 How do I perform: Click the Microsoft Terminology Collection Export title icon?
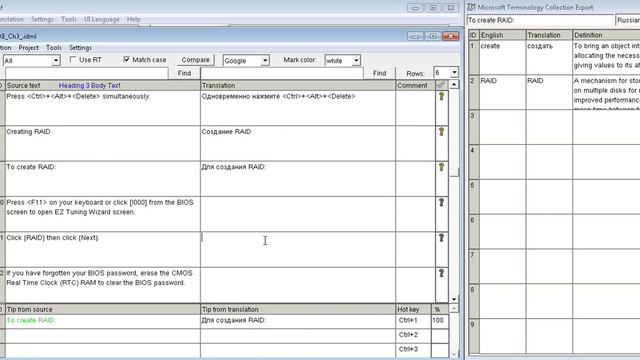471,7
